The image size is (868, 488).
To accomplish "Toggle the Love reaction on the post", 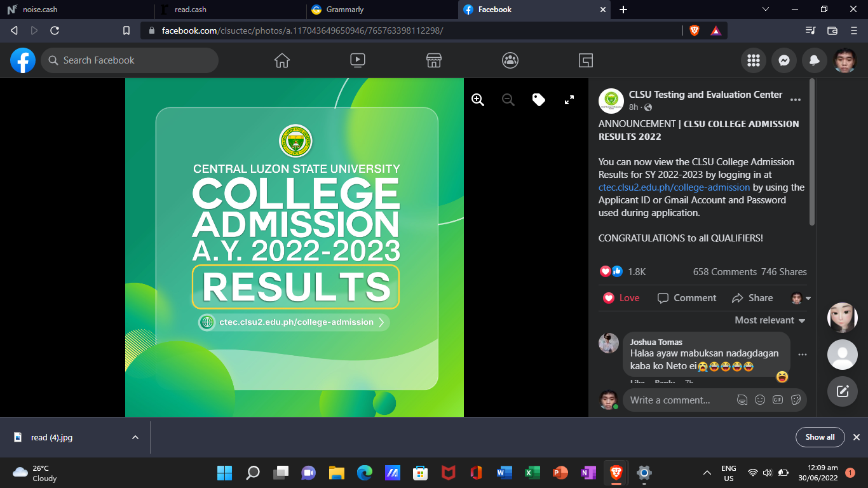I will pos(621,298).
